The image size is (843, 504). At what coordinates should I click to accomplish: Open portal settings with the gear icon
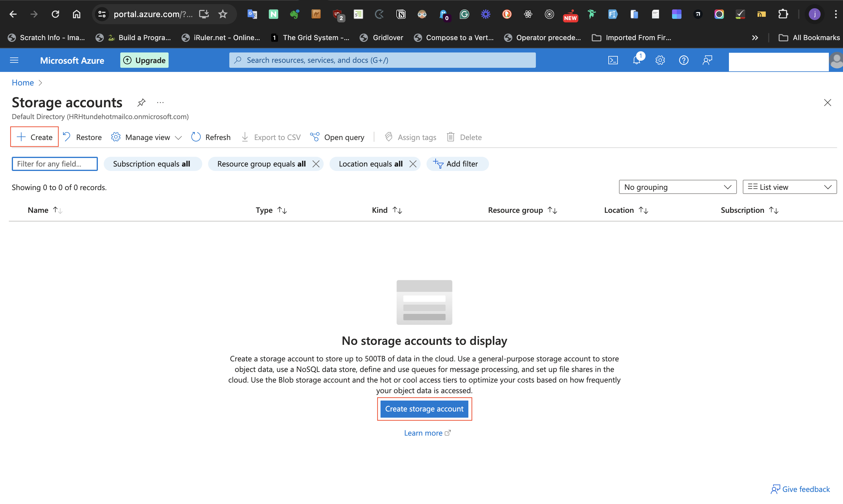point(660,60)
